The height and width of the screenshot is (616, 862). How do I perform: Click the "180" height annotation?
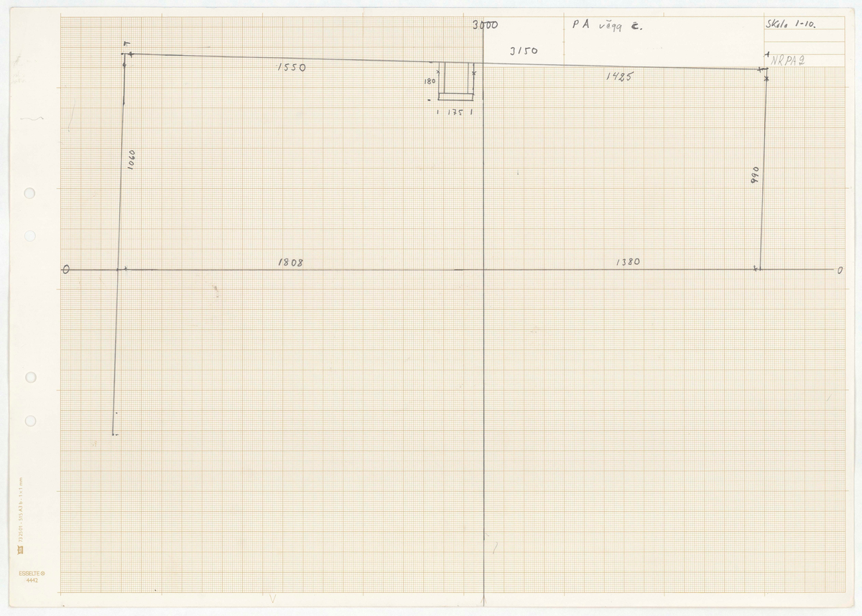click(x=430, y=82)
